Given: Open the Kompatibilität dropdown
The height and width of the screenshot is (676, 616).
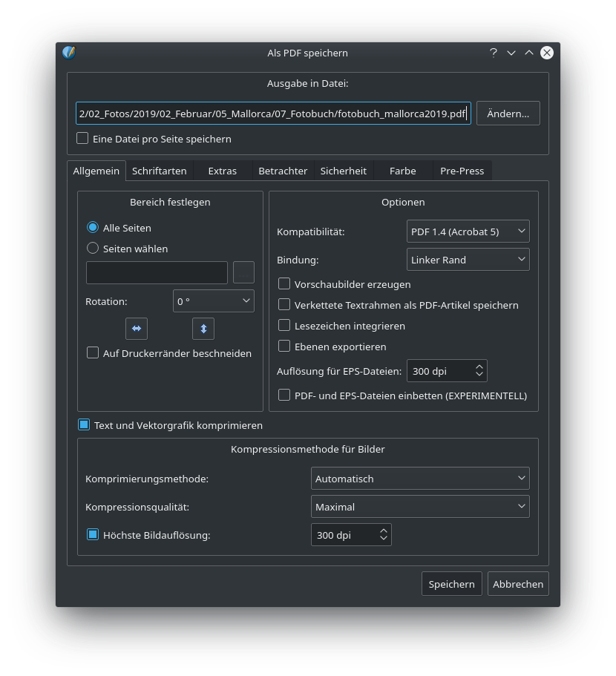Looking at the screenshot, I should (468, 232).
